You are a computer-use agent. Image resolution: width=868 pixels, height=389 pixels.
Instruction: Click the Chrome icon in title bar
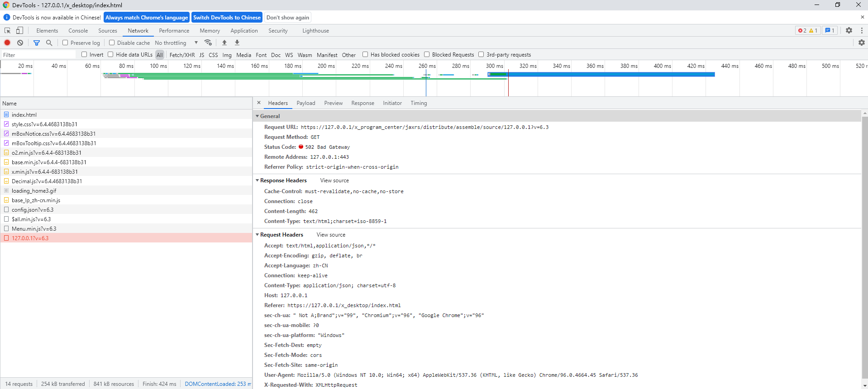6,5
